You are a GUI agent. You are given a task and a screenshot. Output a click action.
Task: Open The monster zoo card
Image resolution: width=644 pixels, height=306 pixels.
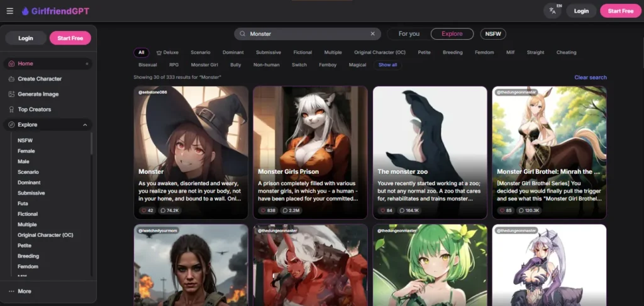tap(430, 152)
